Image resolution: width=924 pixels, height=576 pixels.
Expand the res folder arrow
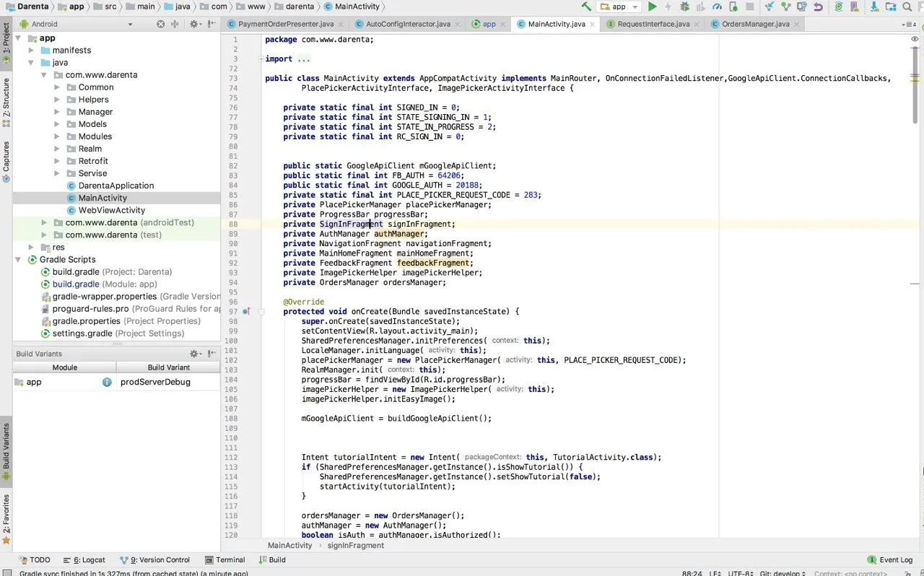tap(31, 247)
